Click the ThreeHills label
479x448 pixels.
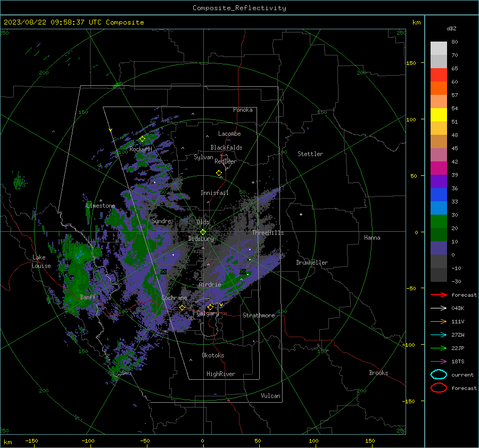(x=268, y=233)
